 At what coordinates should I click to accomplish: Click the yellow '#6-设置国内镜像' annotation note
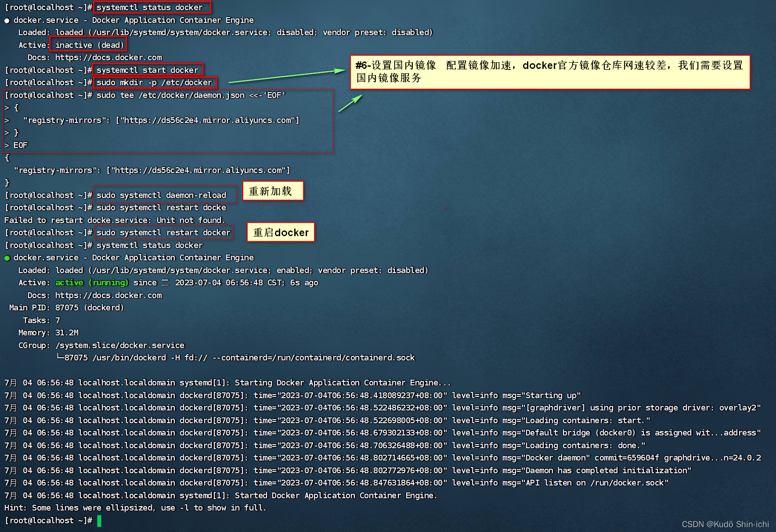point(550,72)
